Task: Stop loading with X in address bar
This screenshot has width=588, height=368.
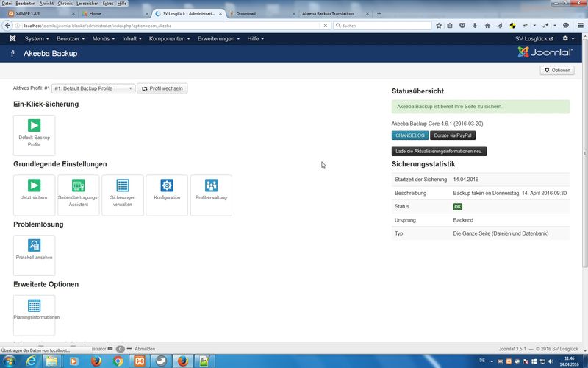Action: coord(326,26)
